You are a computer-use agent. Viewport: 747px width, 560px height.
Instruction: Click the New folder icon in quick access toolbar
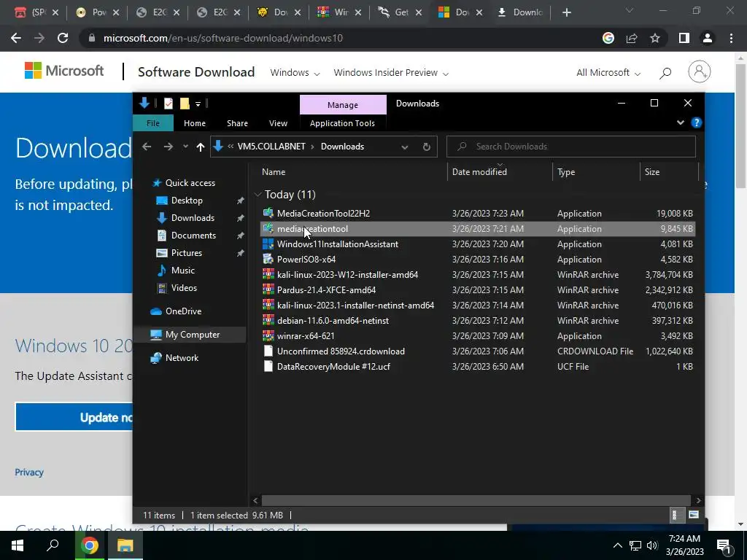185,104
